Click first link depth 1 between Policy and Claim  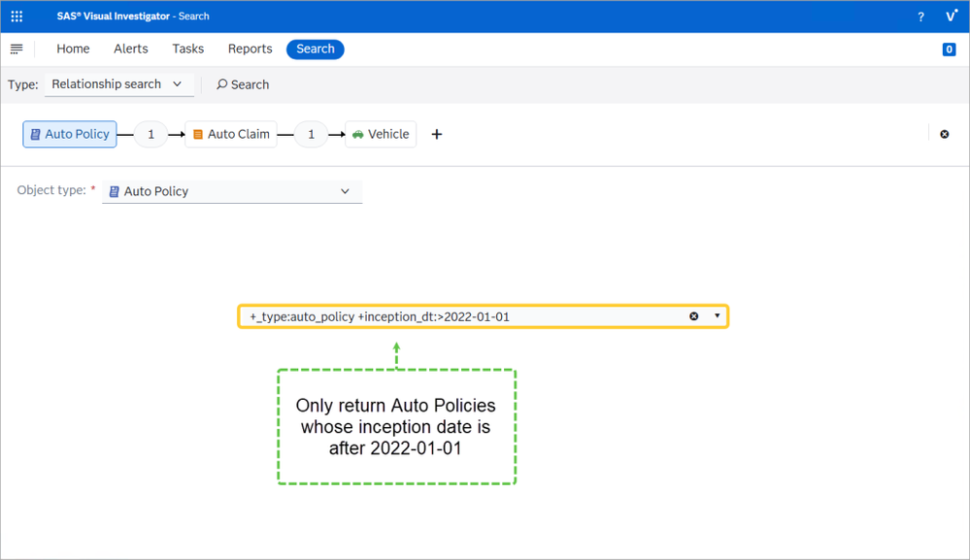coord(151,134)
